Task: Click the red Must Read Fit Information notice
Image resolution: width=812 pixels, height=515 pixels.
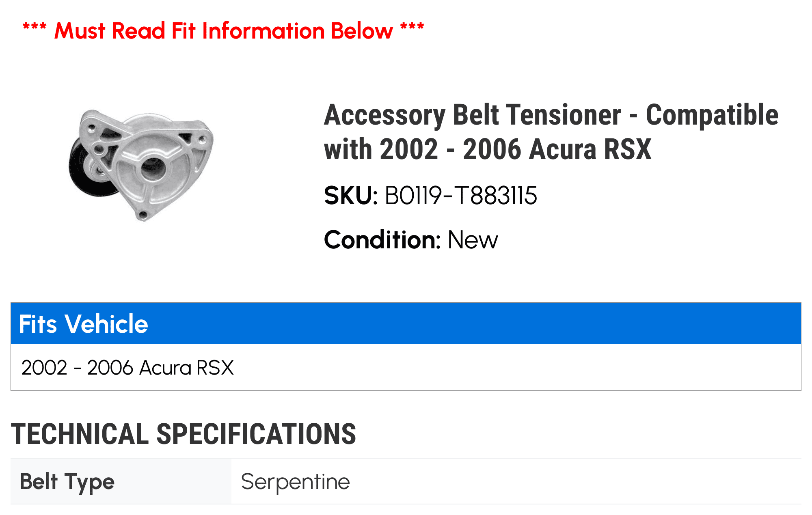Action: pos(223,31)
